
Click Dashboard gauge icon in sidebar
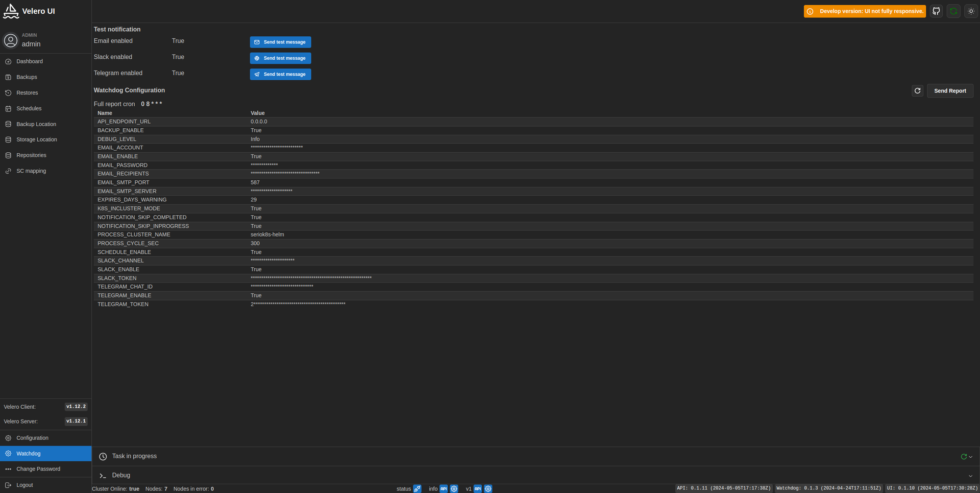click(x=8, y=61)
